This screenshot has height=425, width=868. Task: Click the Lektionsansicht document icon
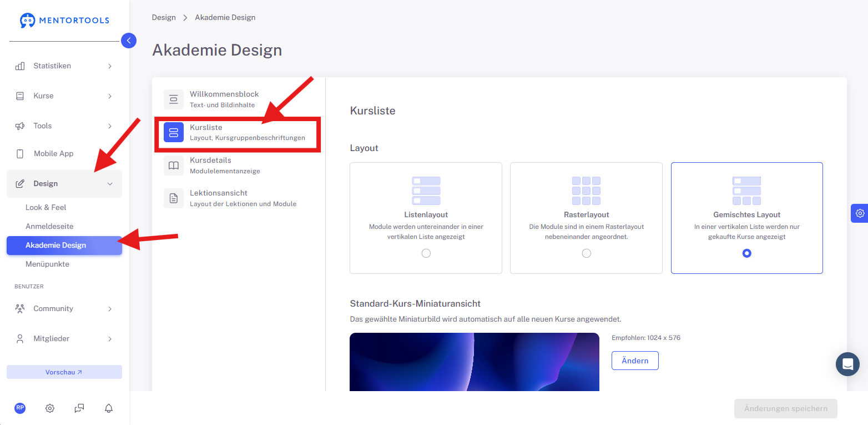coord(174,198)
